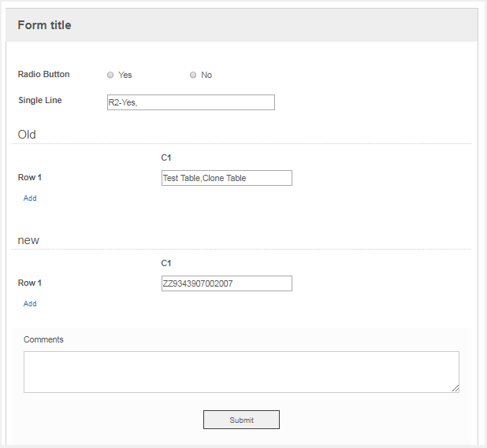
Task: Click the Radio Button field label
Action: coord(44,75)
